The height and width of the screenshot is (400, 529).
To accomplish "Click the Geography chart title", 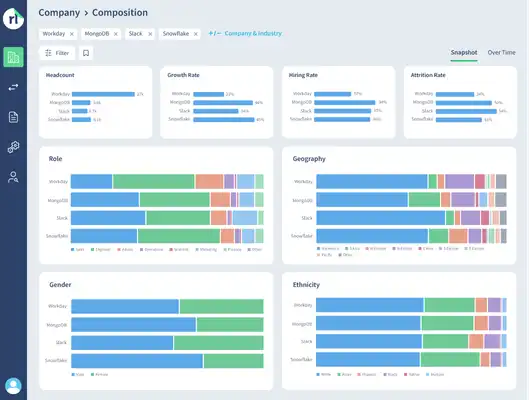I will pos(309,159).
